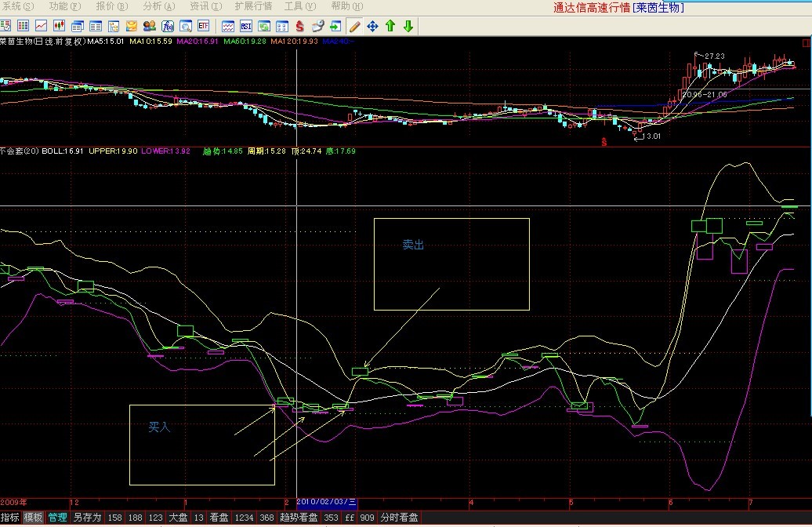Click the RSI indicator toolbar icon
Screen dimensions: 812x527
(245, 26)
